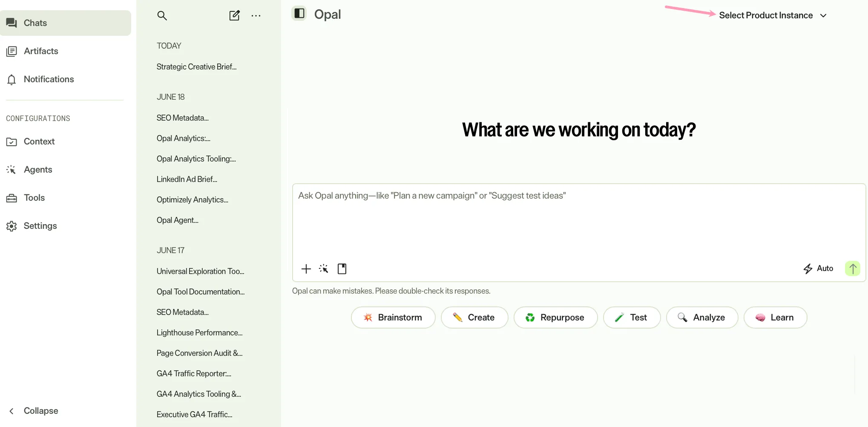
Task: Toggle the chat history panel icon
Action: [x=299, y=14]
